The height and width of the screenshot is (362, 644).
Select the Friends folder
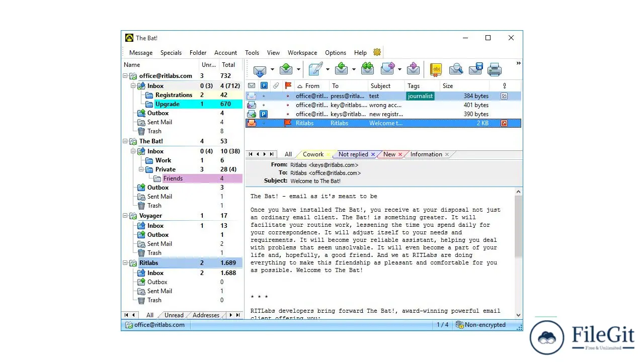[x=173, y=178]
